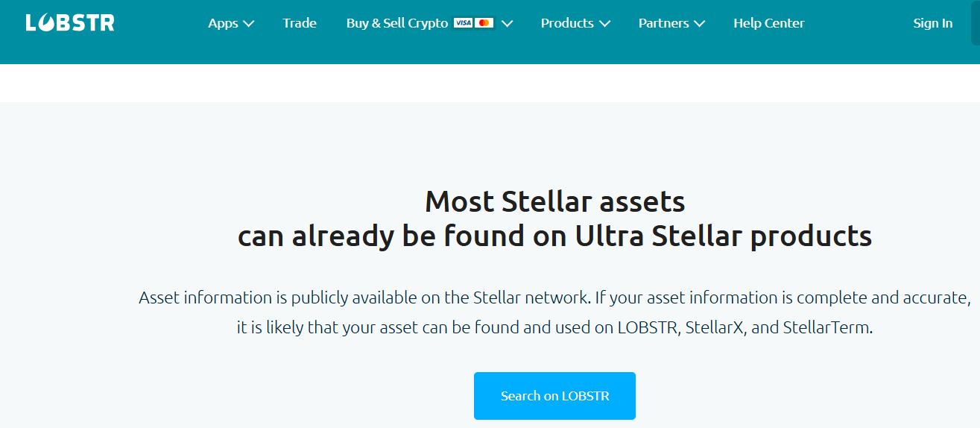Viewport: 980px width, 428px height.
Task: Visit the Help Center link
Action: [x=768, y=23]
